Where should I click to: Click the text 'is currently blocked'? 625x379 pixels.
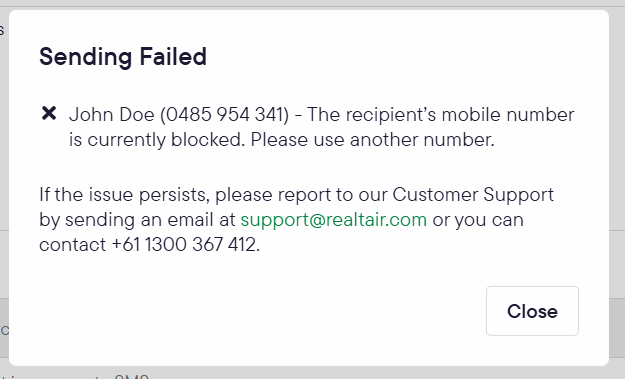coord(157,140)
